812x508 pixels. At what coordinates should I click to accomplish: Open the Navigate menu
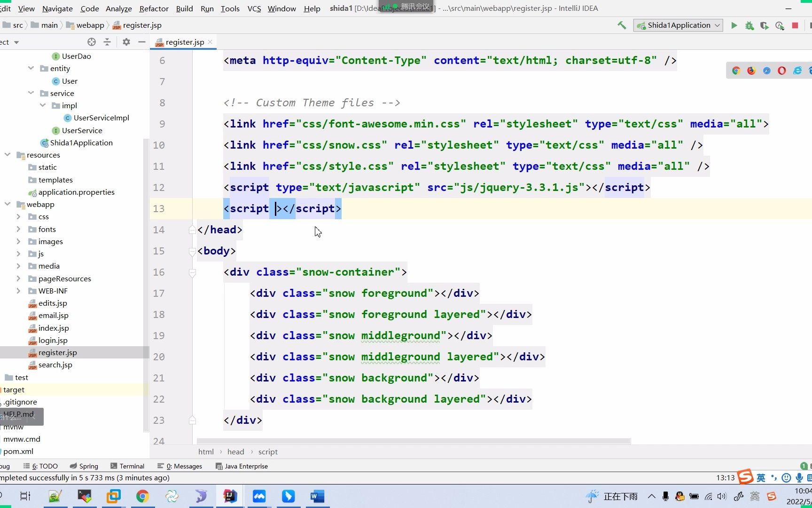tap(57, 8)
